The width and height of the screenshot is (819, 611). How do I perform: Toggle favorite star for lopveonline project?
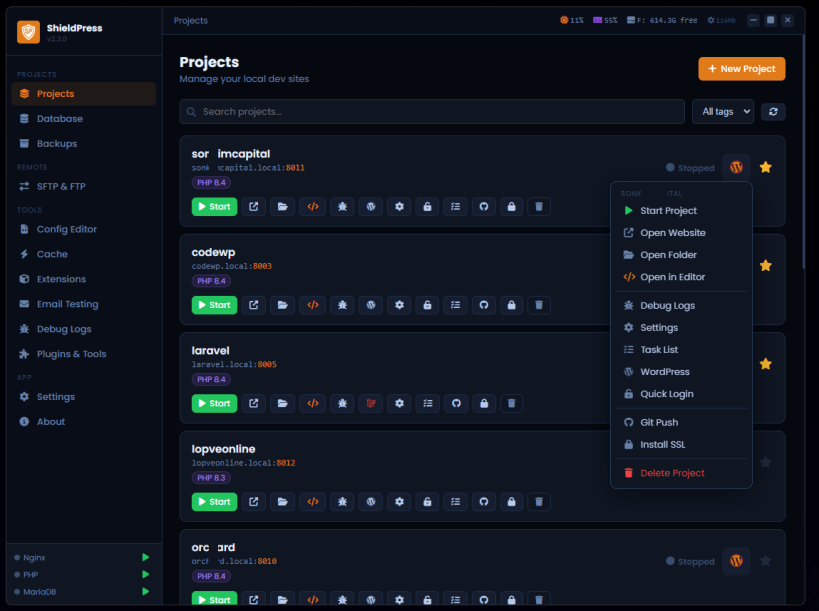(766, 462)
